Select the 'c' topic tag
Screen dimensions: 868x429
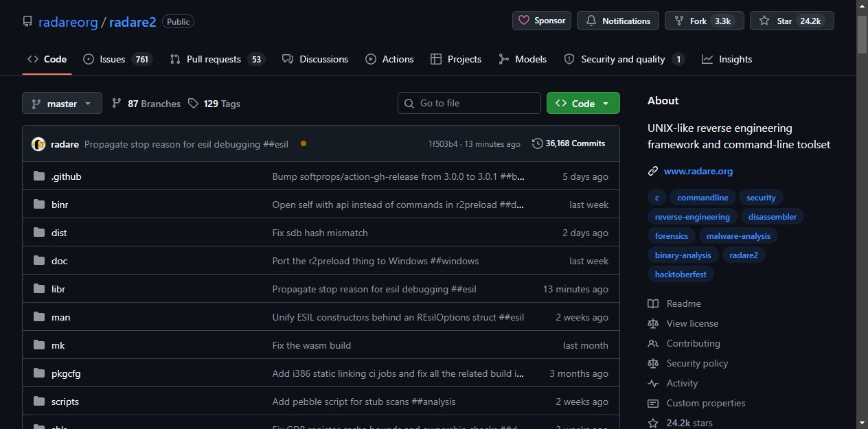click(x=656, y=198)
